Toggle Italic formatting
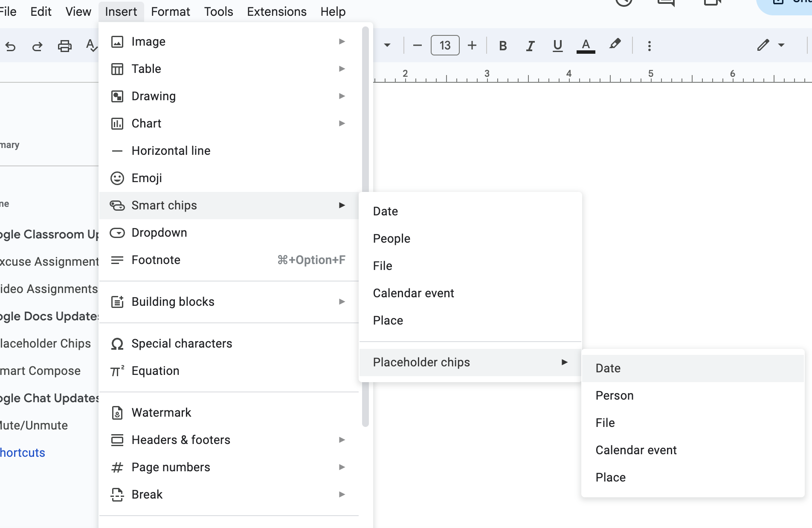The image size is (812, 528). point(530,46)
